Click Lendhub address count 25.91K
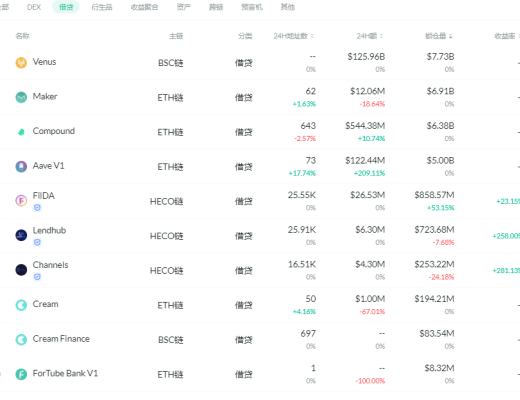 [302, 230]
